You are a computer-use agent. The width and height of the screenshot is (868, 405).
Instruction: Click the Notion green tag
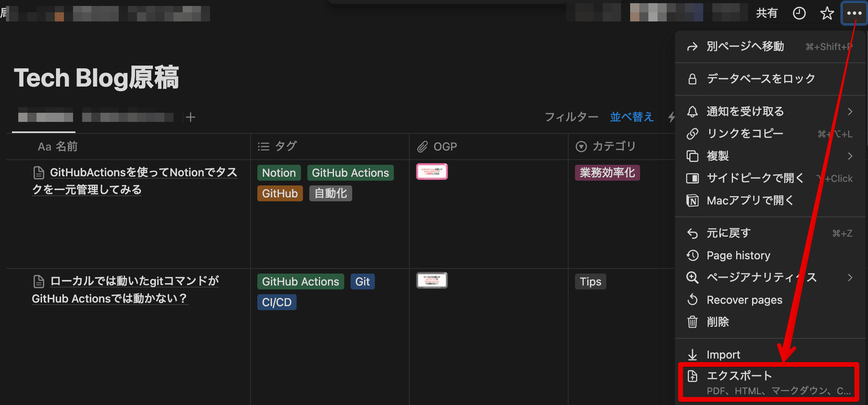[x=279, y=173]
